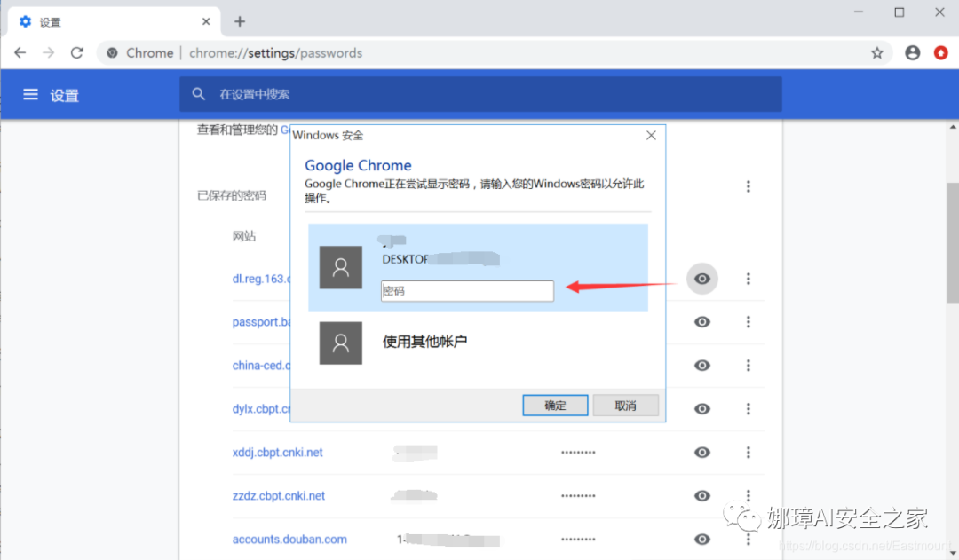This screenshot has height=560, width=959.
Task: Click masked password dots for zzdz.cbpt.cnki.net
Action: (x=578, y=496)
